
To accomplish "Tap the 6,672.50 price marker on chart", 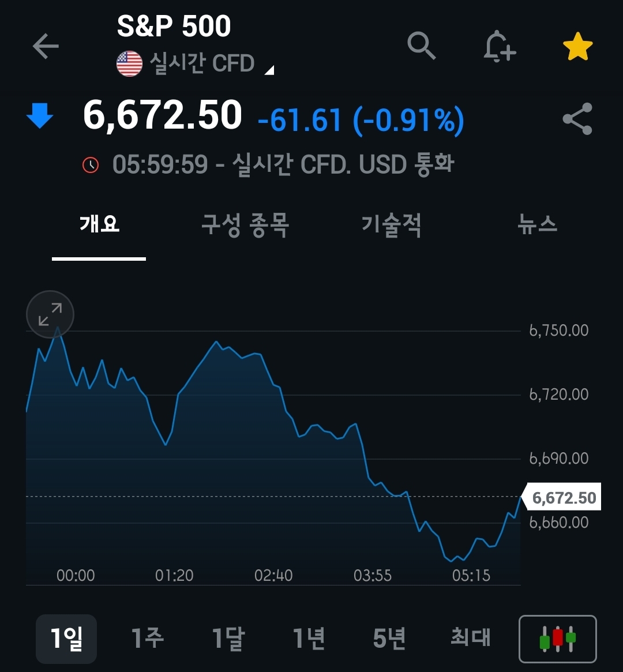I will 564,498.
